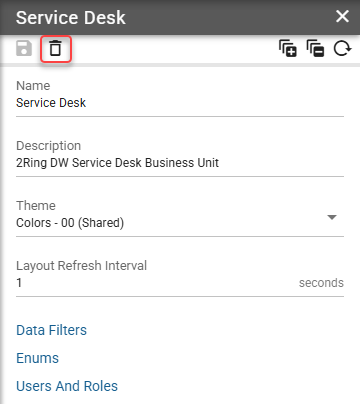Edit the Description field text
This screenshot has height=404, width=360.
(x=180, y=163)
